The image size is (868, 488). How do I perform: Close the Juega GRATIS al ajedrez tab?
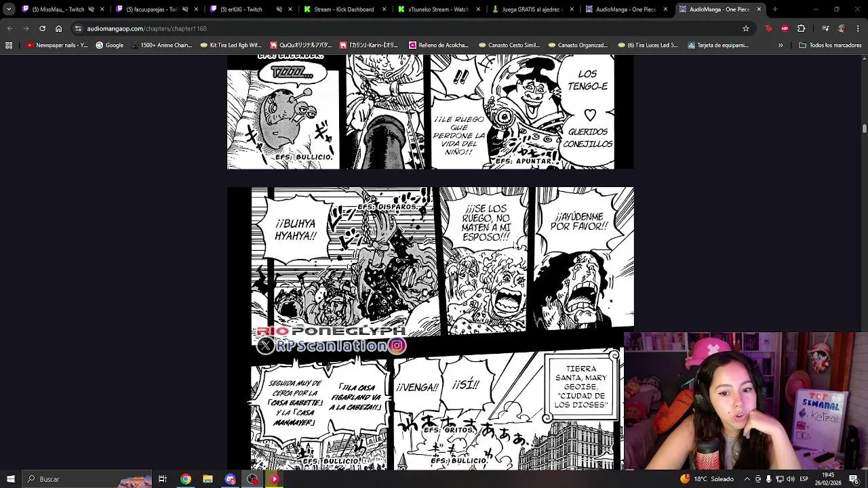[572, 9]
